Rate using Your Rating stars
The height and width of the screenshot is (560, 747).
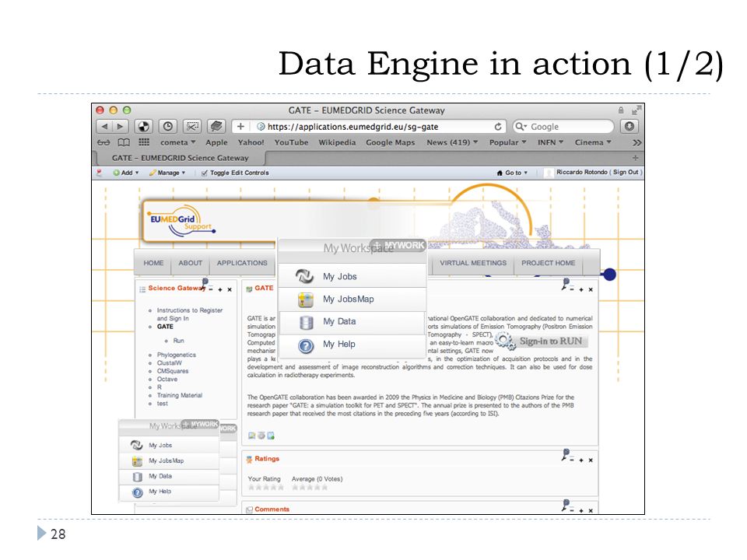click(x=266, y=487)
